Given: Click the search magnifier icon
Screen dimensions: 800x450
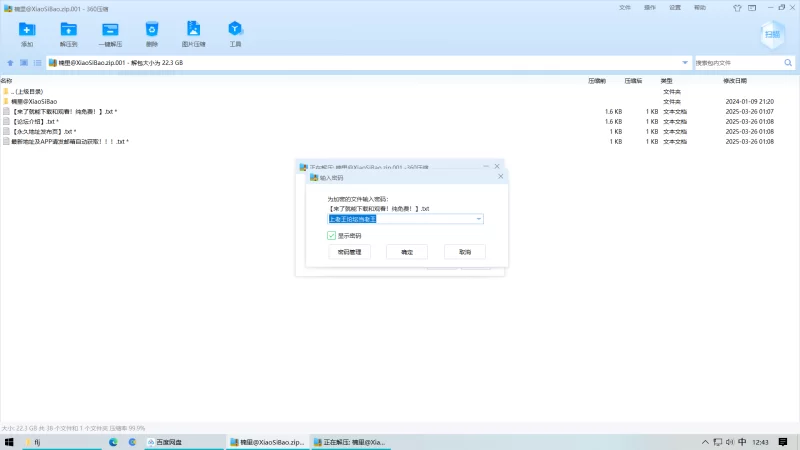Looking at the screenshot, I should click(x=788, y=63).
